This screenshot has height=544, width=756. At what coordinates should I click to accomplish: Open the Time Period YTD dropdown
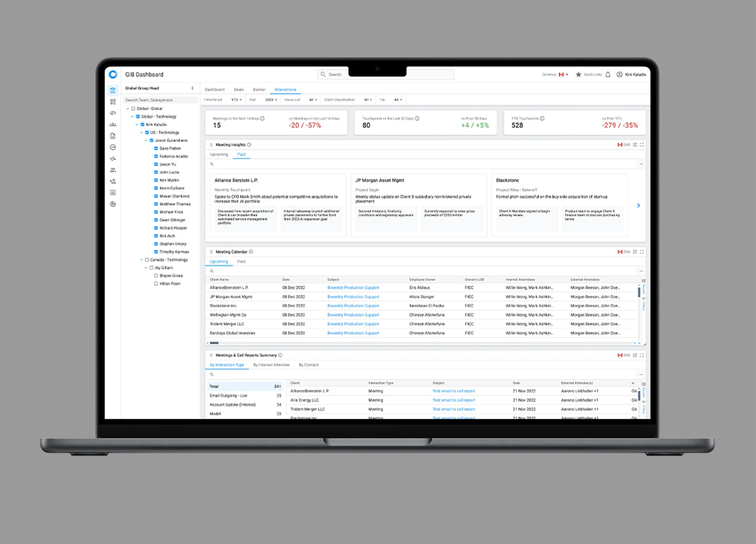pos(236,100)
